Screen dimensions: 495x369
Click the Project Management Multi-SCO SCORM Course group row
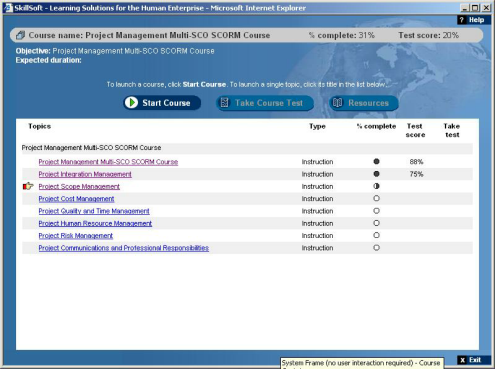coord(247,148)
